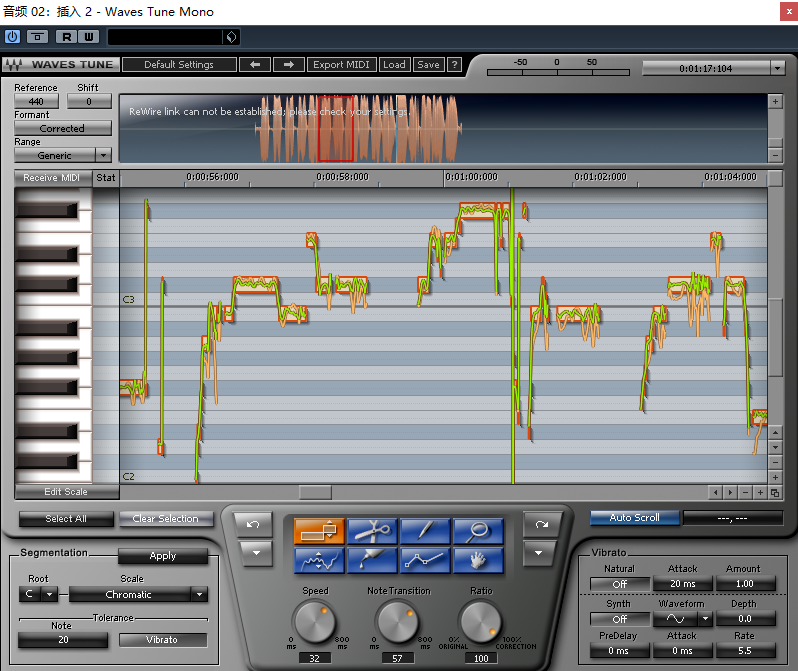Enable Read automation R button
The width and height of the screenshot is (798, 671).
[67, 37]
